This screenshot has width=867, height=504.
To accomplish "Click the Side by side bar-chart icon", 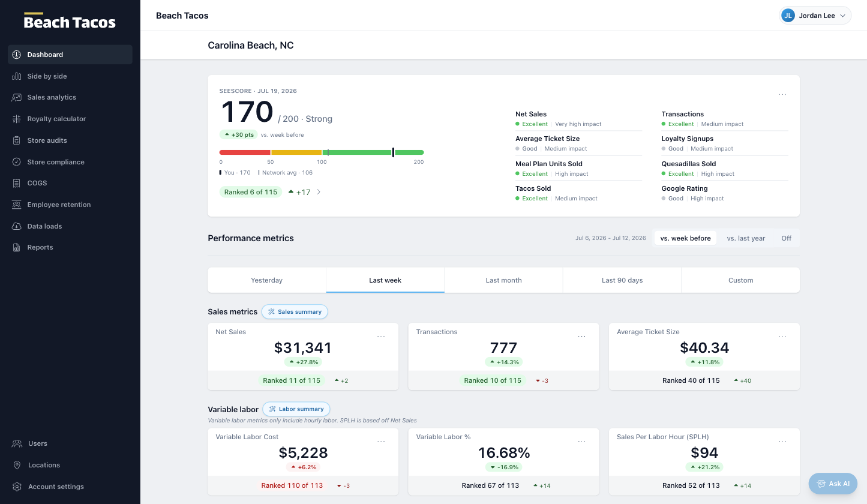I will pyautogui.click(x=17, y=76).
